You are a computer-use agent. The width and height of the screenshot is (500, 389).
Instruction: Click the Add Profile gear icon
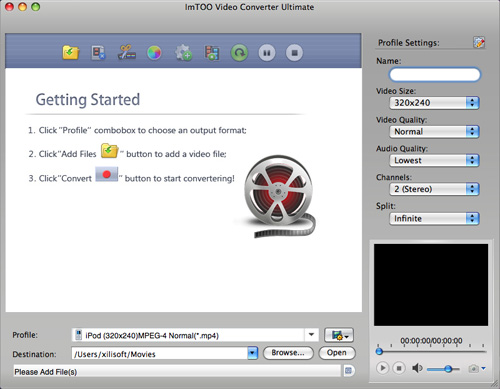pyautogui.click(x=183, y=53)
